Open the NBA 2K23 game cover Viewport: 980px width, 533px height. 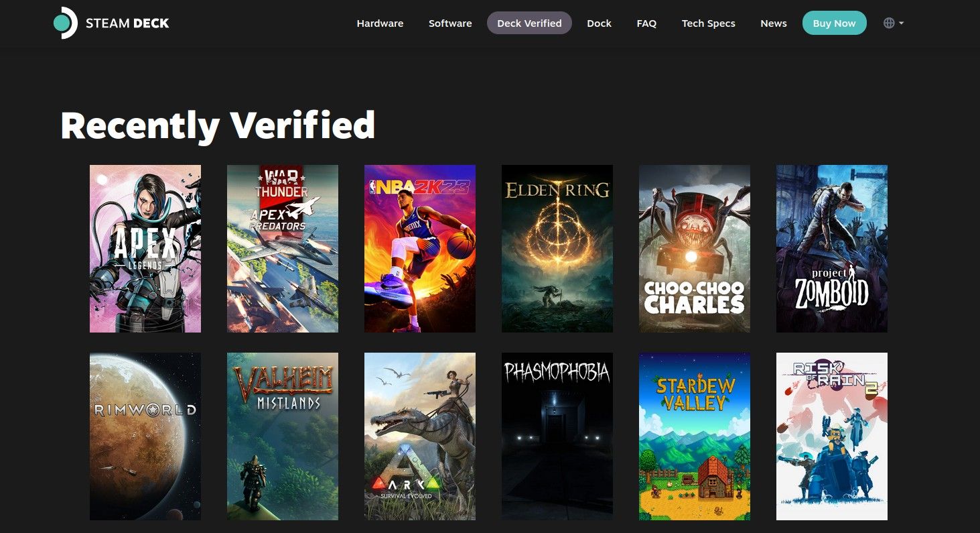click(x=420, y=249)
